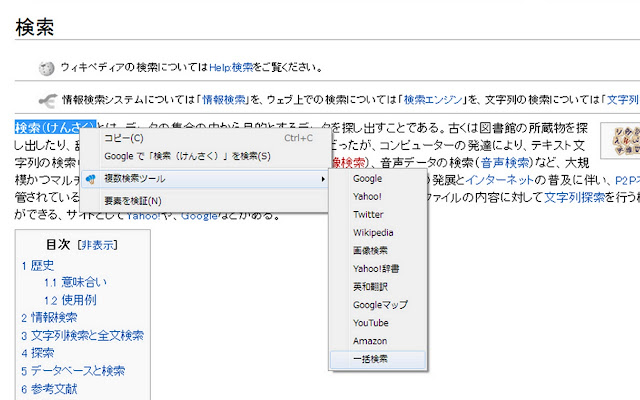Click the Ctrl+C shortcut label
This screenshot has width=640, height=400.
pos(298,138)
